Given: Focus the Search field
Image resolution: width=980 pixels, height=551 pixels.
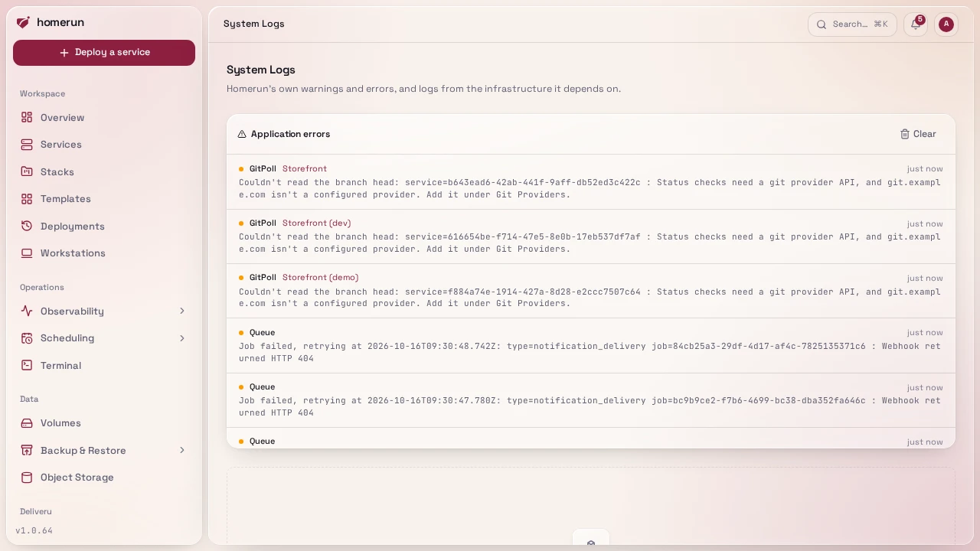Looking at the screenshot, I should 852,24.
